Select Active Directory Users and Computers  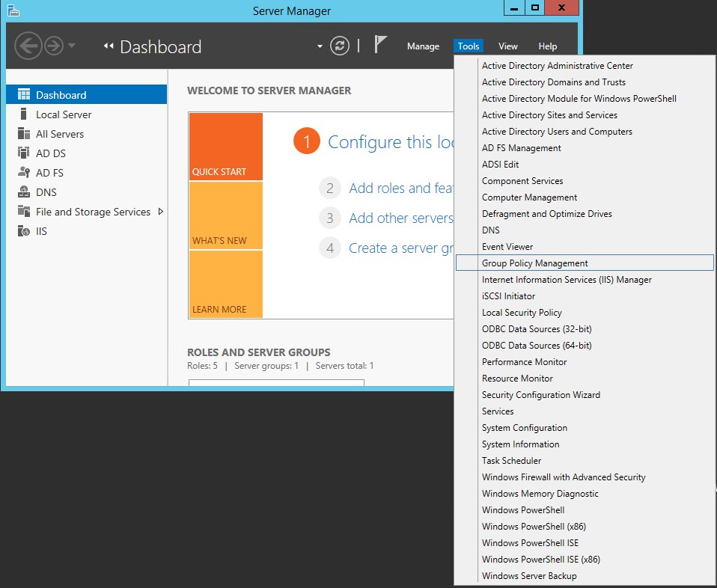[x=557, y=132]
